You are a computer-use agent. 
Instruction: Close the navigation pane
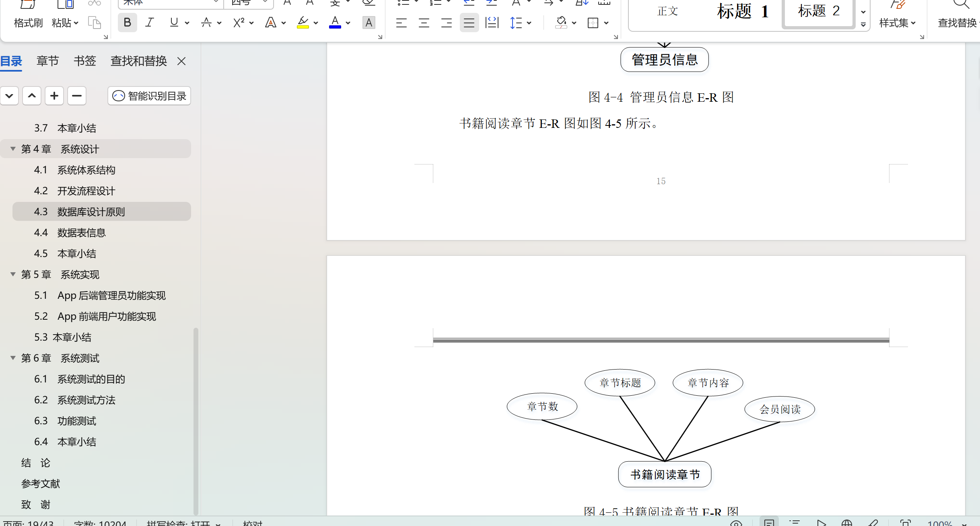pyautogui.click(x=181, y=61)
